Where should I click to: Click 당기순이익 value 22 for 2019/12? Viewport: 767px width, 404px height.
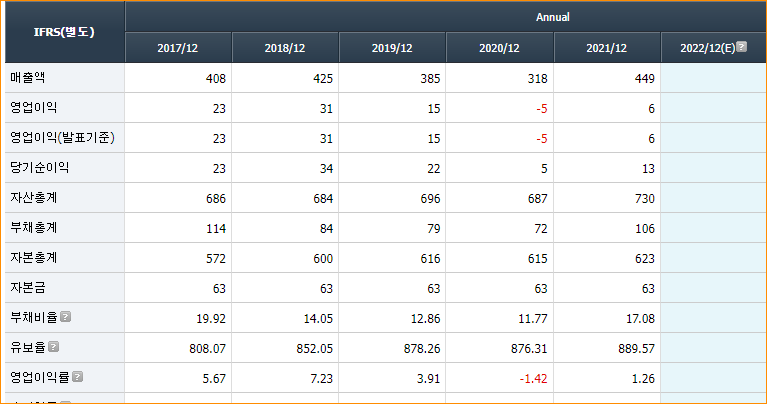coord(433,169)
